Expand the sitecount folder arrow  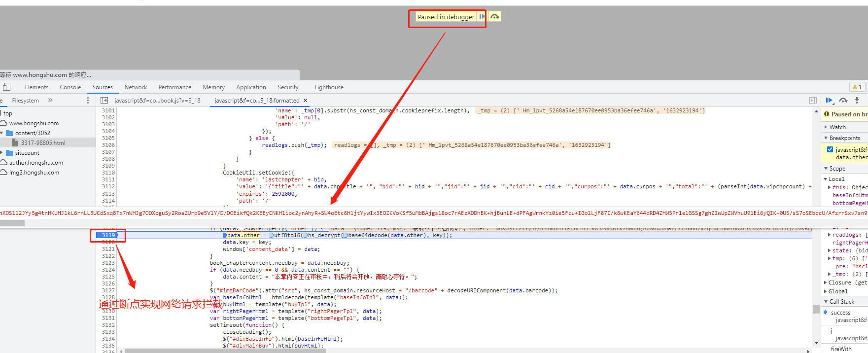coord(2,153)
